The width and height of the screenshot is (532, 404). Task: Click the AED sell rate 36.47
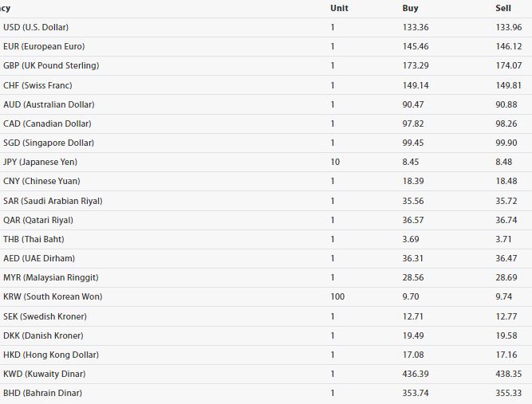[506, 259]
